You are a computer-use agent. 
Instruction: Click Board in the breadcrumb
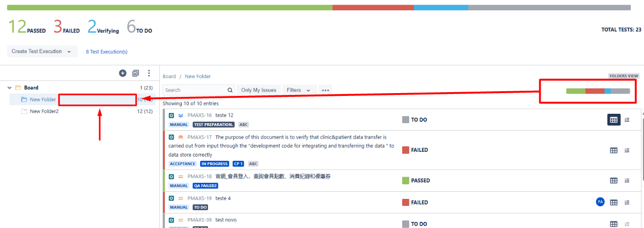[169, 76]
